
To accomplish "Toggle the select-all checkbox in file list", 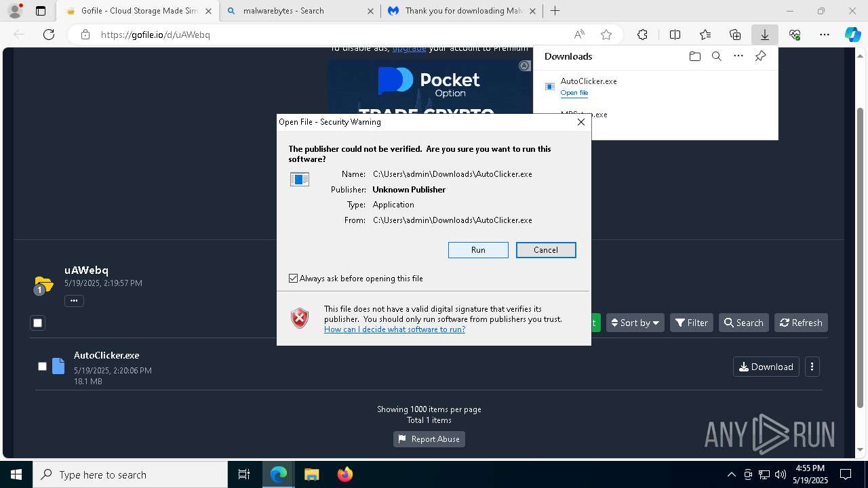I will 38,323.
